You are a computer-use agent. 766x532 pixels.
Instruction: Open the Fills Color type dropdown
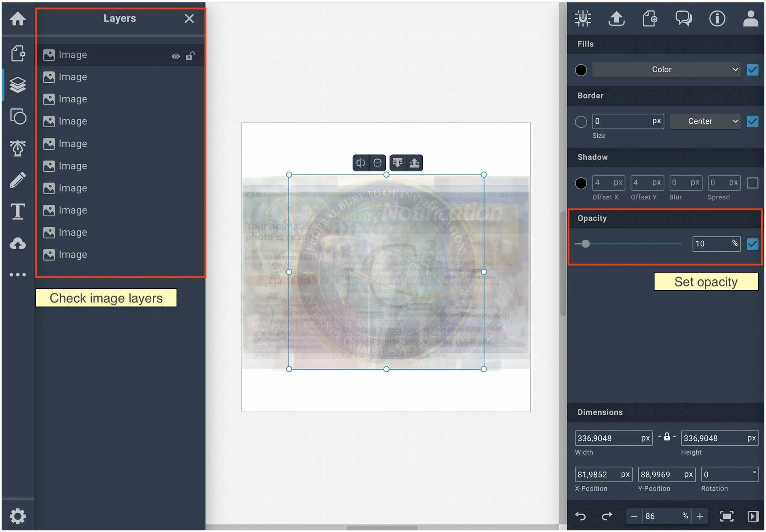[x=666, y=70]
